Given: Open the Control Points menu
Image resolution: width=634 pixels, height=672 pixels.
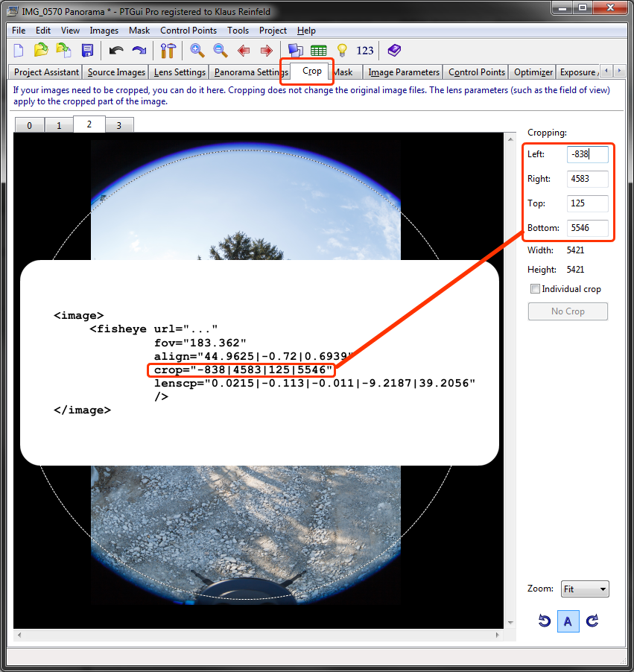Looking at the screenshot, I should [188, 31].
